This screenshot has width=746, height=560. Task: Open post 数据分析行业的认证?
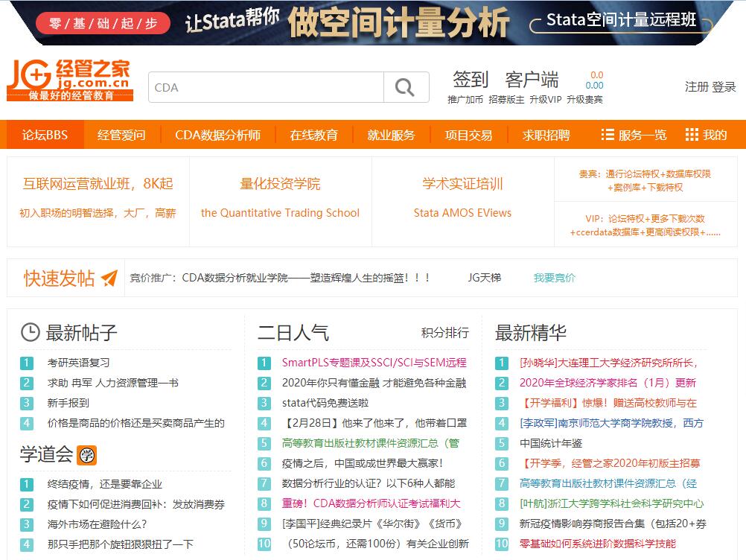pos(369,483)
